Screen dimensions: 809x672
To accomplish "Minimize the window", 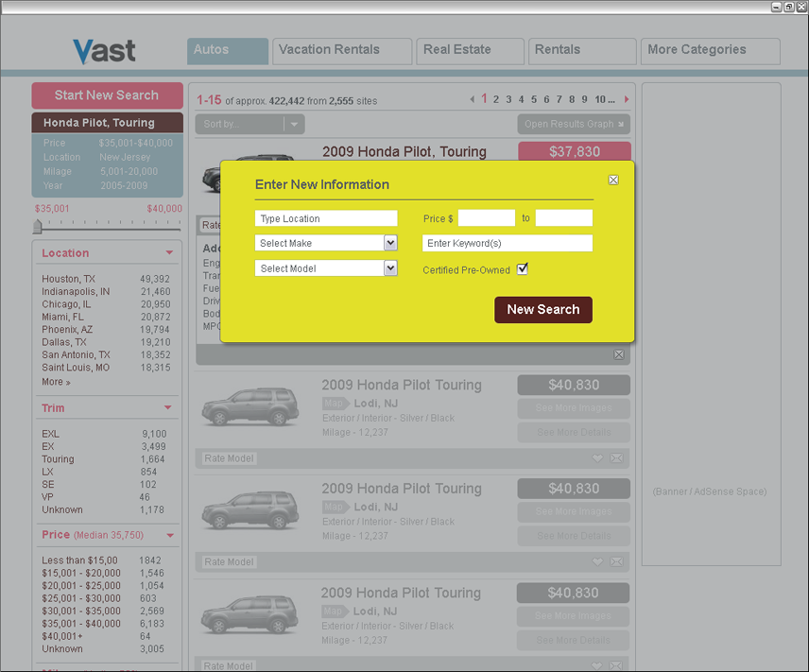I will (x=777, y=7).
